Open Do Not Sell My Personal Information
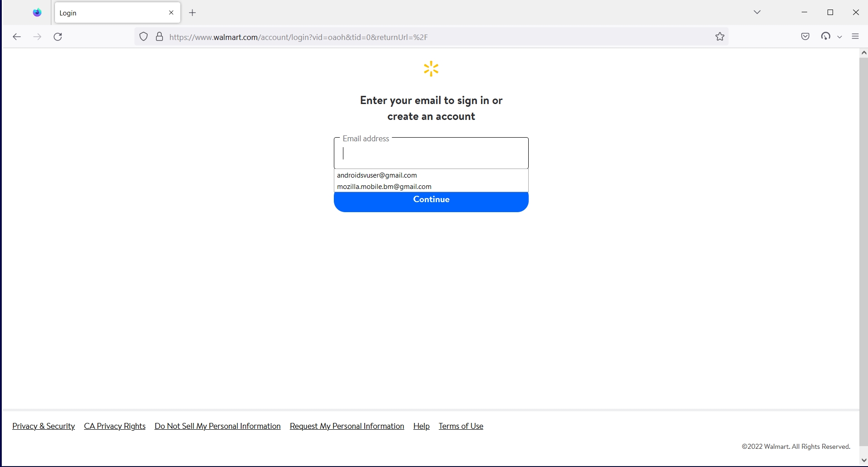The height and width of the screenshot is (467, 868). point(218,426)
